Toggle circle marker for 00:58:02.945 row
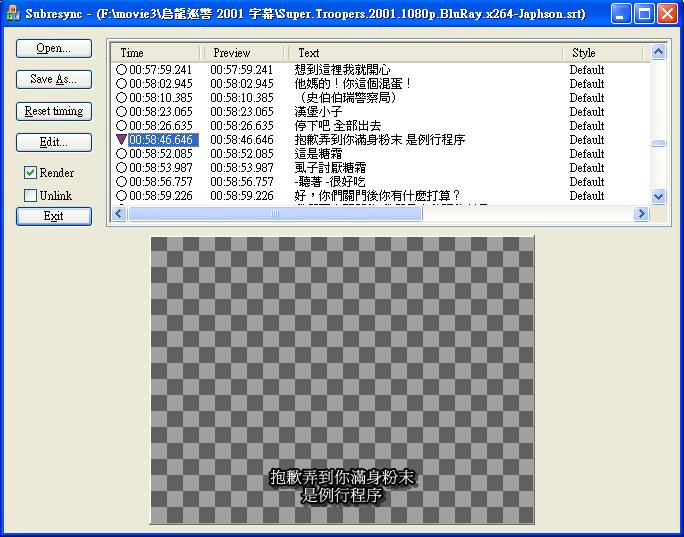Image resolution: width=684 pixels, height=537 pixels. coord(121,83)
